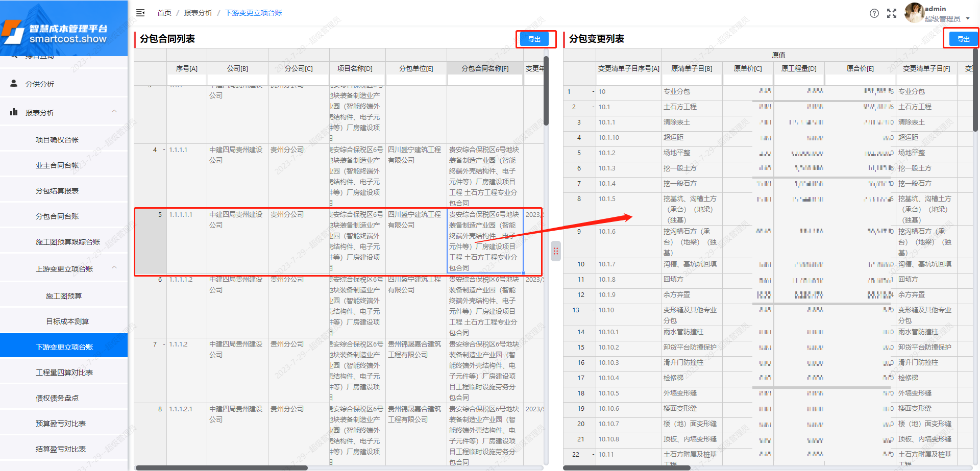Collapse the sidebar using the hamburger icon
This screenshot has height=471, width=980.
140,13
